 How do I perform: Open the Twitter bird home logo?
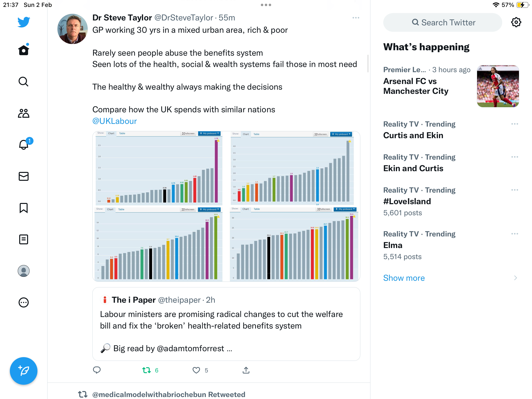tap(24, 22)
